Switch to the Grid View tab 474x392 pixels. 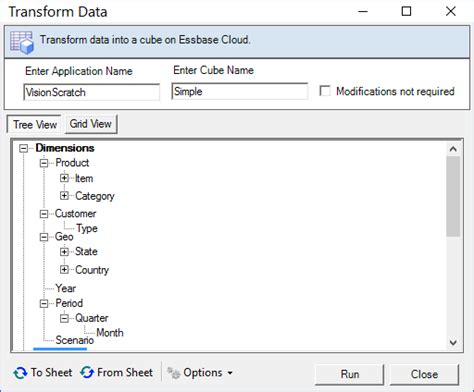(91, 124)
